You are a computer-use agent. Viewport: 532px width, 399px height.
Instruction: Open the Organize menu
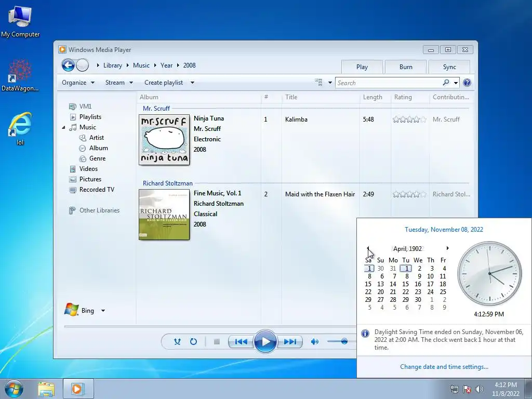click(78, 83)
